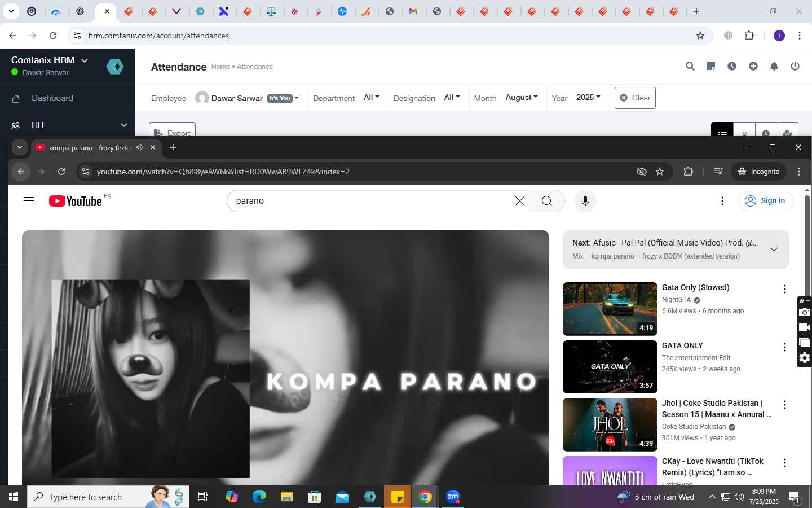The image size is (812, 508).
Task: Click the power logout icon in HRM
Action: [x=795, y=66]
